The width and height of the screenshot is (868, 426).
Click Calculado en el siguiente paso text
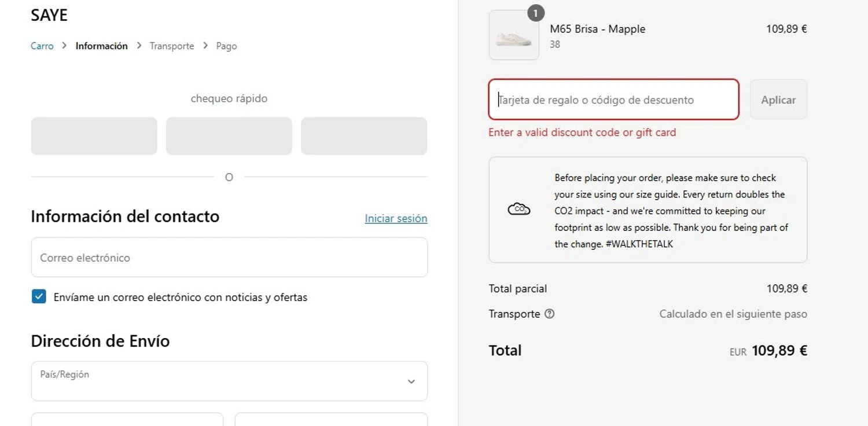click(733, 314)
